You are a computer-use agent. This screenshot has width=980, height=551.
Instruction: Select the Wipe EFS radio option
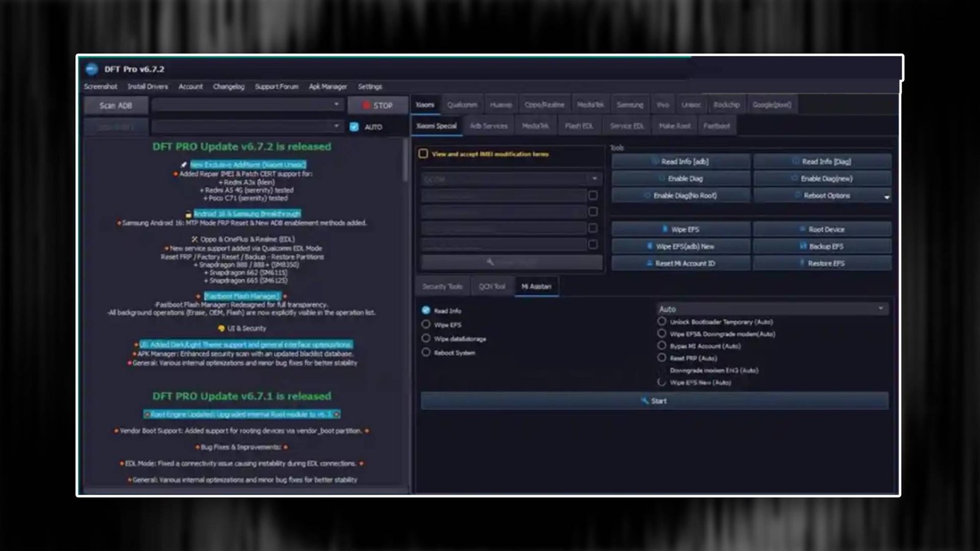coord(426,324)
